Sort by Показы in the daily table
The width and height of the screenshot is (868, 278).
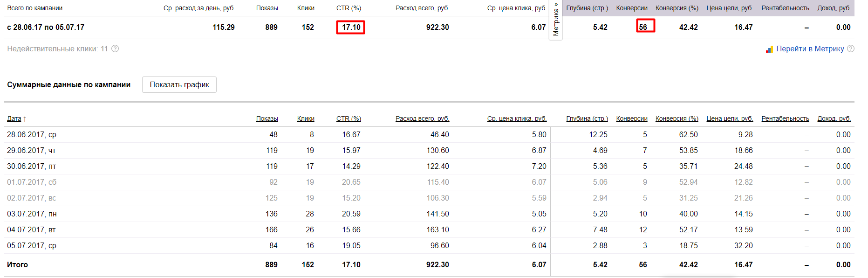(x=267, y=118)
